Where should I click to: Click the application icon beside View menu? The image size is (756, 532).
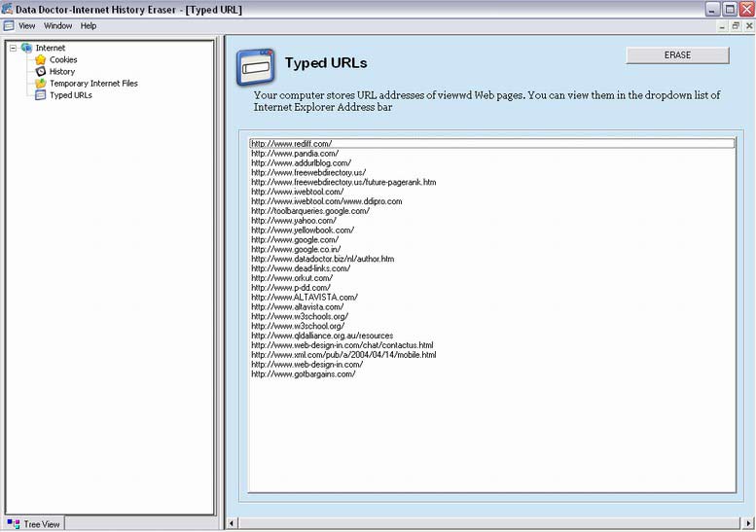[9, 25]
